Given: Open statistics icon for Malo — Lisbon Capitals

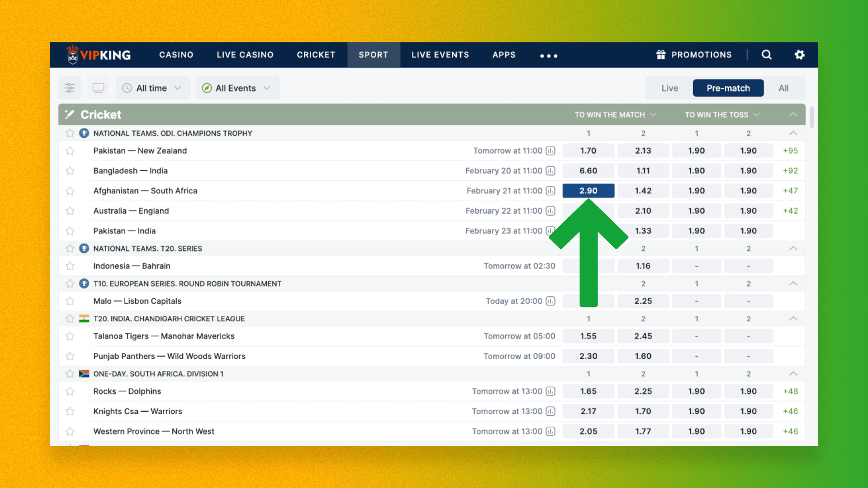Looking at the screenshot, I should (x=550, y=301).
